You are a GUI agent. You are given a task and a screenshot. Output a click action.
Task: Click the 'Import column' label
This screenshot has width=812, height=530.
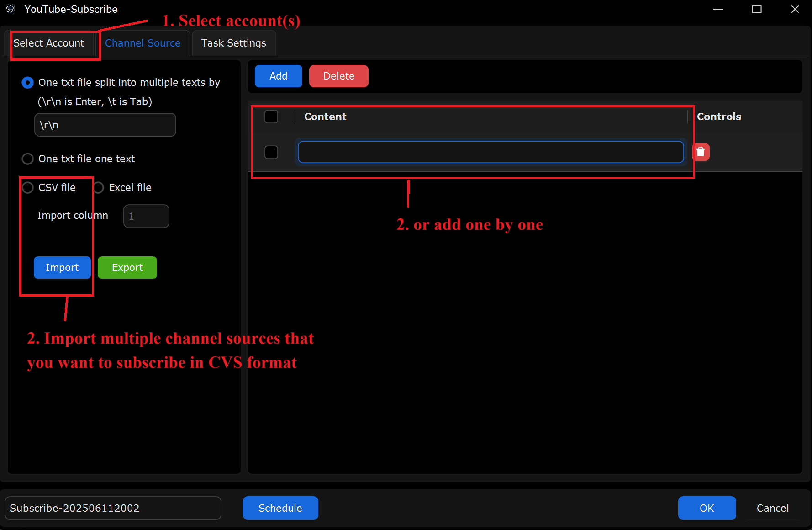tap(73, 216)
